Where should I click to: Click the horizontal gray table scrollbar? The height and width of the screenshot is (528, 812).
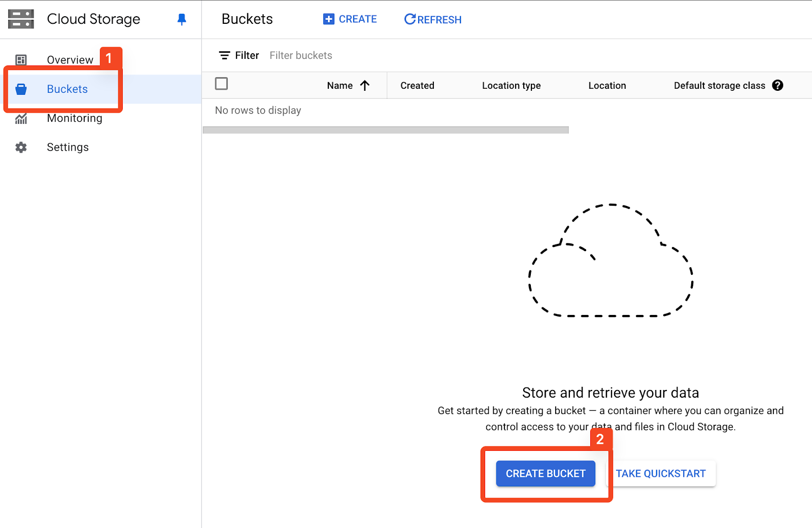386,130
